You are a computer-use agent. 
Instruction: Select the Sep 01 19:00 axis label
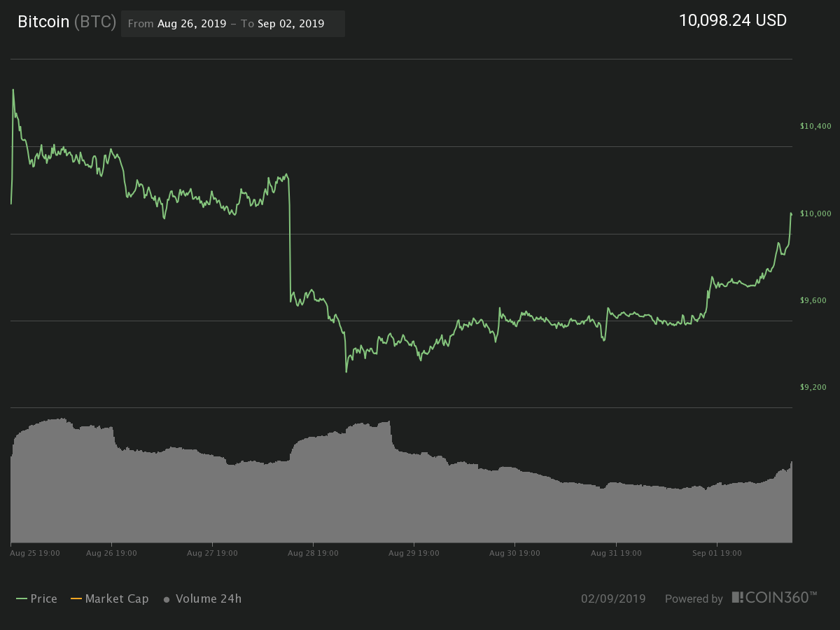point(717,553)
